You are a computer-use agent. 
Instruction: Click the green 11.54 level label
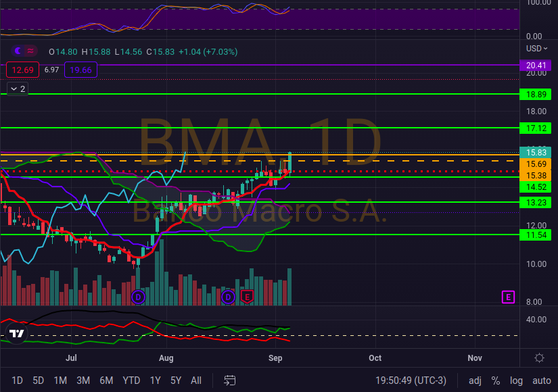pos(536,235)
